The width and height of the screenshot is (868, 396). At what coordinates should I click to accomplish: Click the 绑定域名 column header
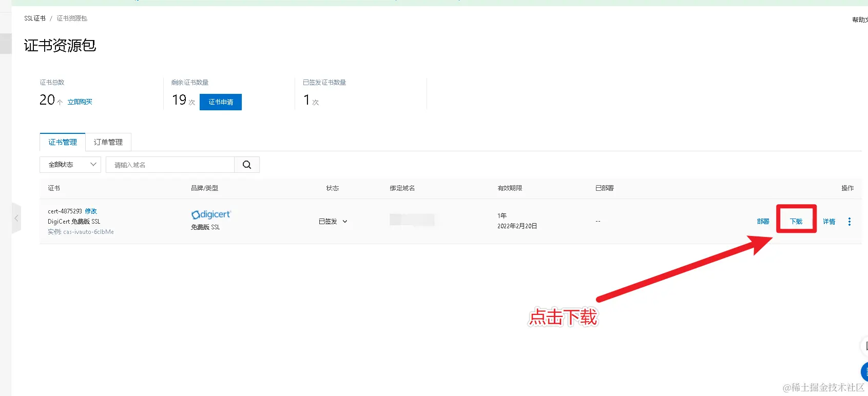coord(402,188)
